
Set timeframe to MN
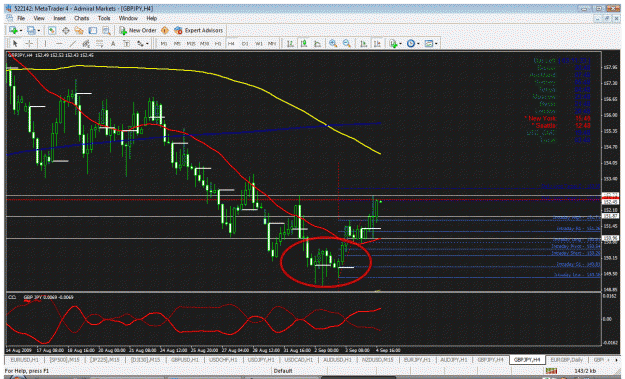click(x=272, y=43)
